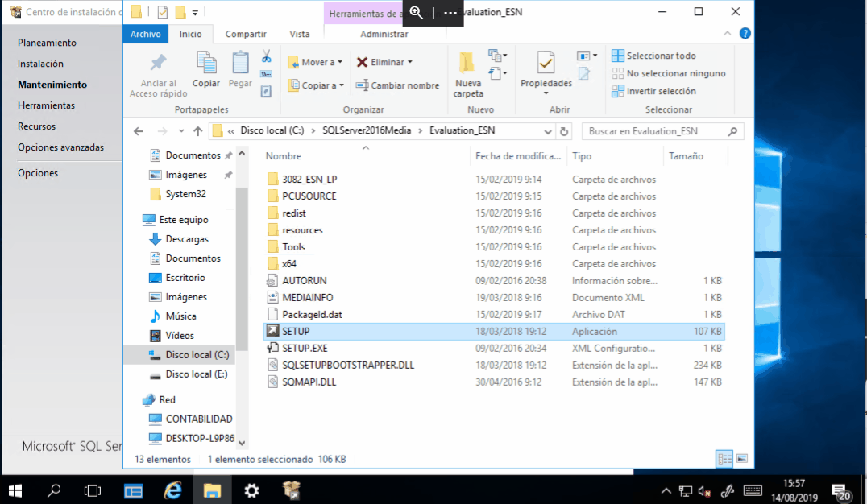Switch to the Compartir tab
The width and height of the screenshot is (867, 504).
(x=246, y=34)
